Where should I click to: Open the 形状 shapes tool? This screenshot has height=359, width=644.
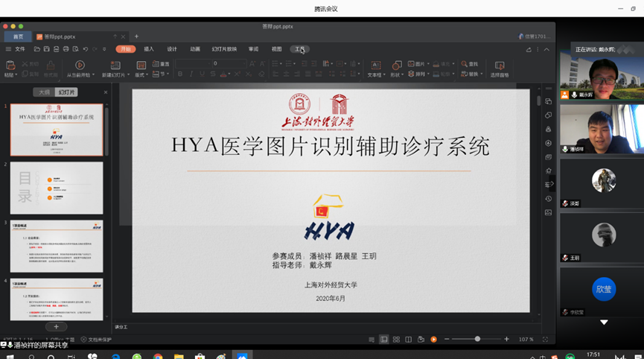coord(395,65)
